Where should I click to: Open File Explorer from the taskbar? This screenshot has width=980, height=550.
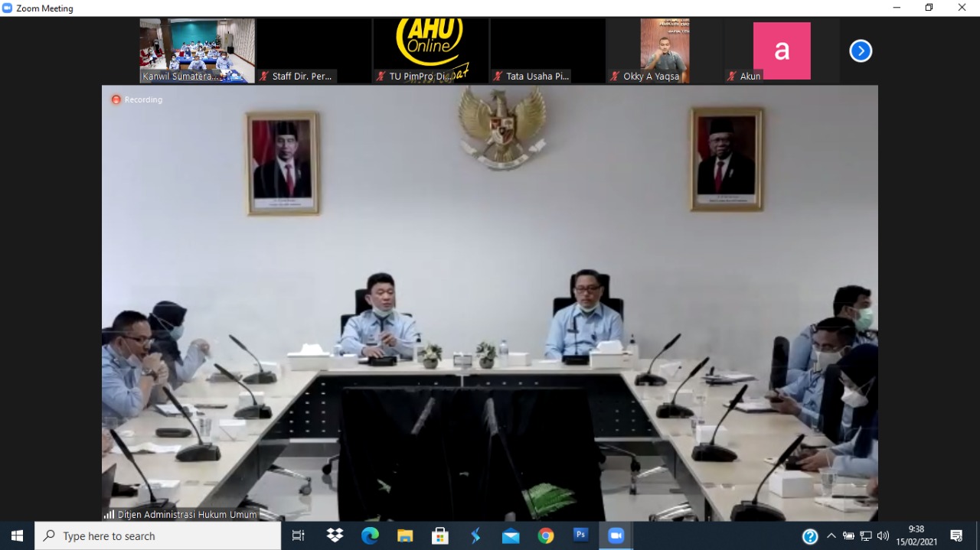405,536
